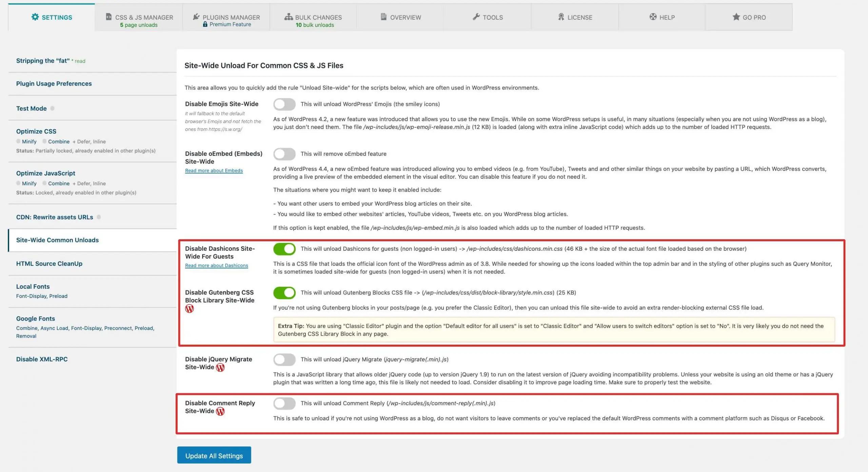
Task: Follow the Read more about Embeds link
Action: (x=214, y=171)
